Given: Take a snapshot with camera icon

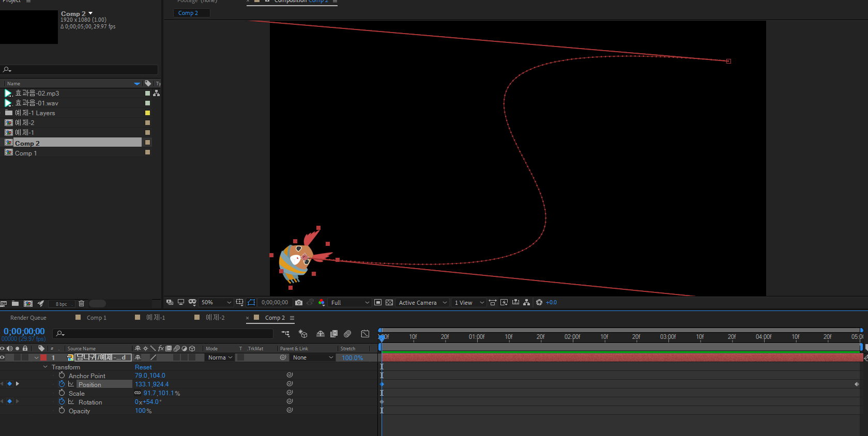Looking at the screenshot, I should coord(299,302).
